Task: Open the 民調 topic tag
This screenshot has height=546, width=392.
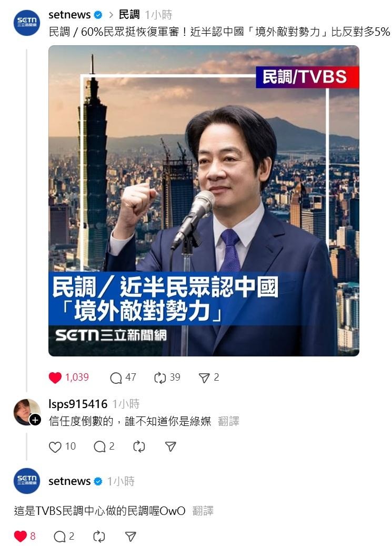Action: pyautogui.click(x=129, y=15)
